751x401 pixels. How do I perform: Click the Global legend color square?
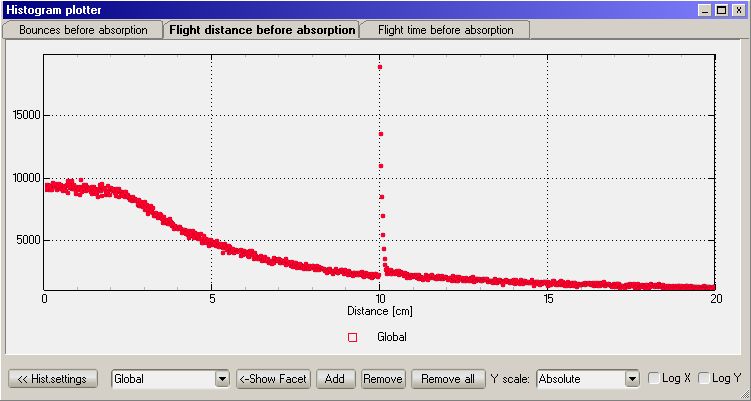click(353, 337)
